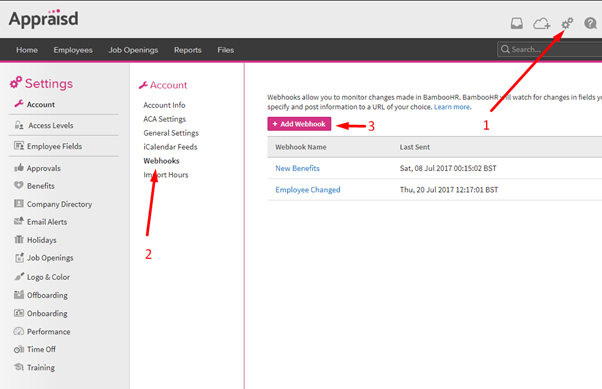Click the Onboarding icon
The image size is (602, 389).
pos(19,313)
